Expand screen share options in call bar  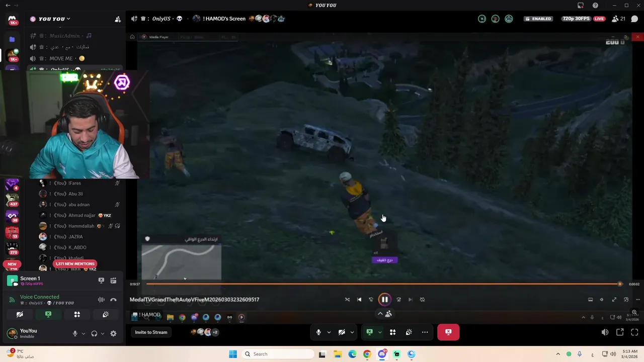(x=380, y=332)
